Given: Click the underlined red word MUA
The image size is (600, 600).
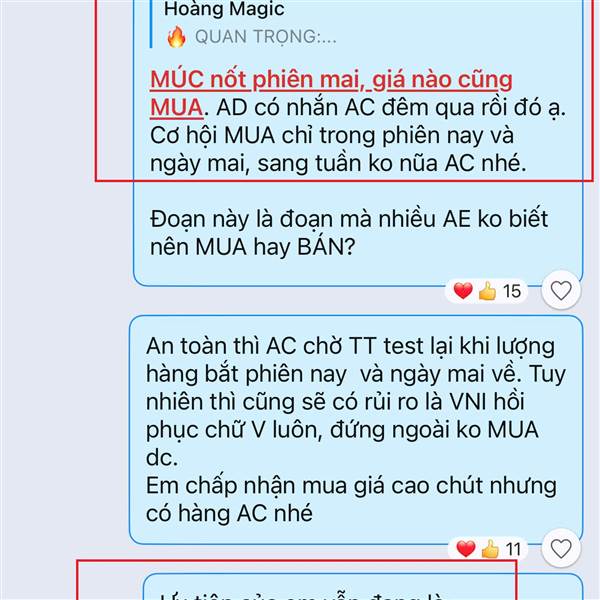Looking at the screenshot, I should tap(176, 108).
